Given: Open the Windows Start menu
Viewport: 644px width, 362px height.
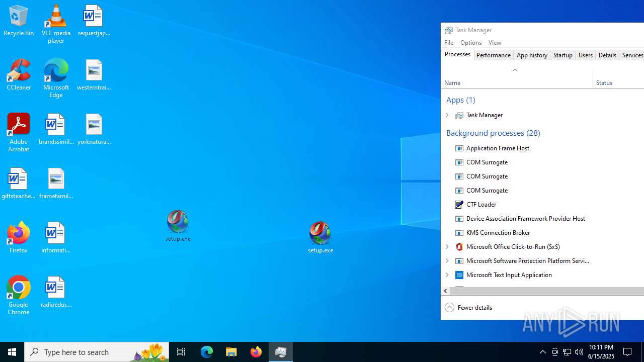Looking at the screenshot, I should coord(12,352).
